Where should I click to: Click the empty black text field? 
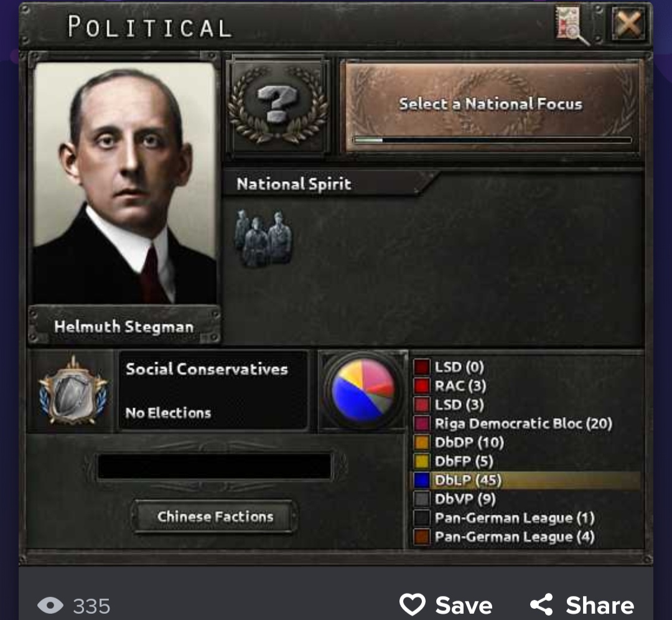point(214,466)
